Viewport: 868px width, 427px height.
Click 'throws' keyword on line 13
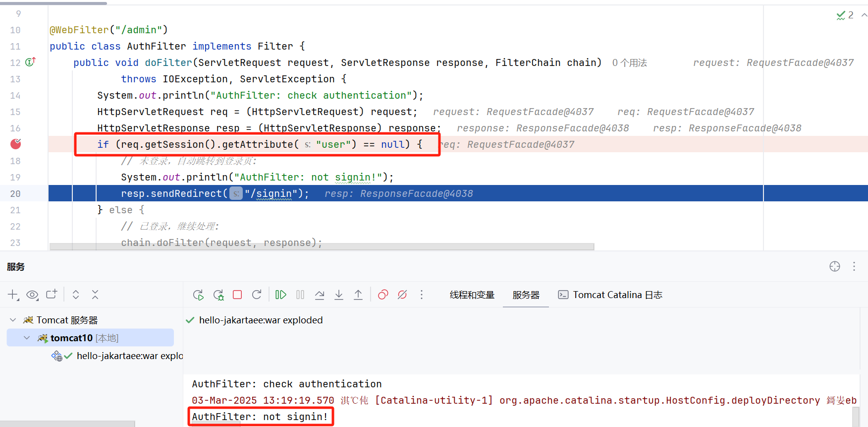(139, 79)
